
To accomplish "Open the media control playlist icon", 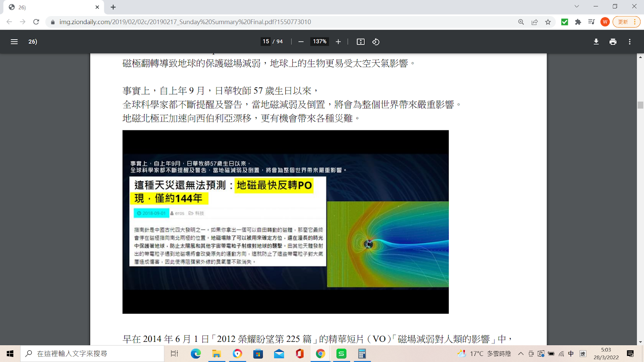I will [591, 22].
